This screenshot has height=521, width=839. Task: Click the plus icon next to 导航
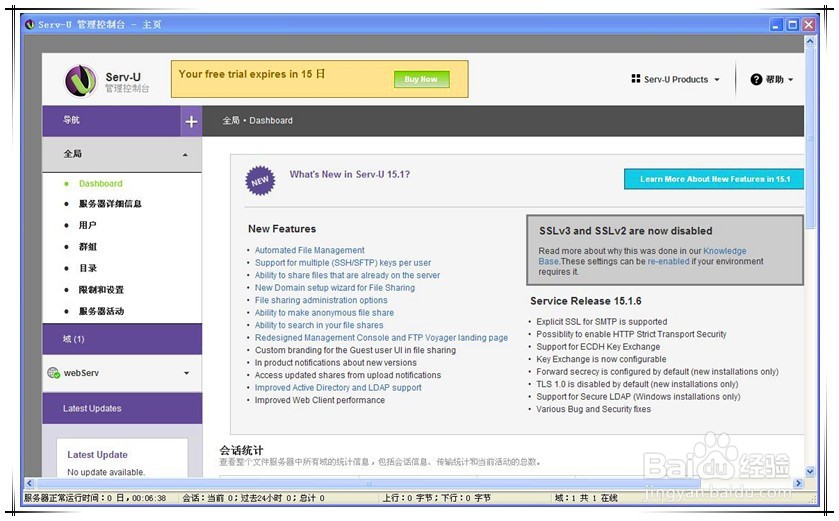point(191,121)
